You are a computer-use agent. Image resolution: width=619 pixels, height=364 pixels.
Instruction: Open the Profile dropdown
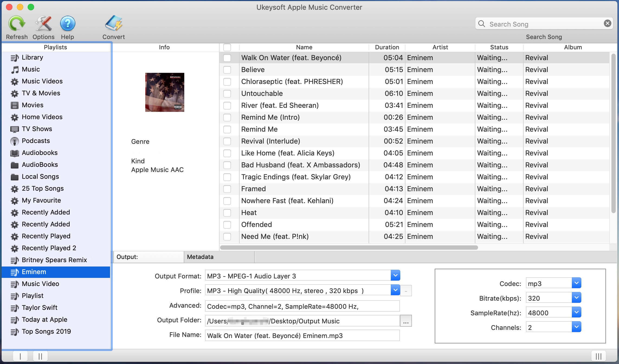395,290
